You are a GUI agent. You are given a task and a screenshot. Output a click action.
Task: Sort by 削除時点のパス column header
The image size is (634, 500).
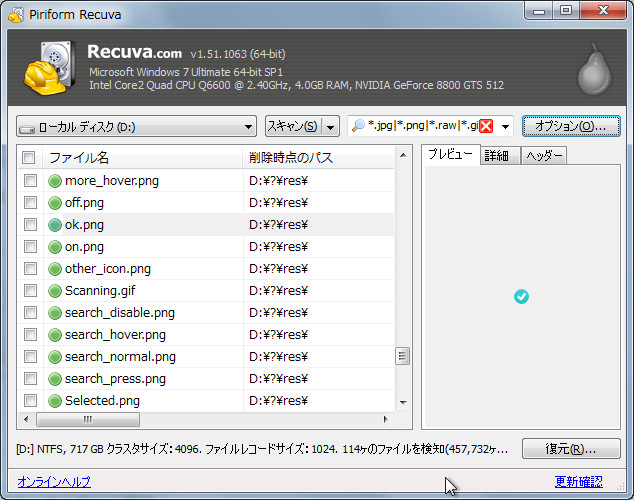pos(319,158)
